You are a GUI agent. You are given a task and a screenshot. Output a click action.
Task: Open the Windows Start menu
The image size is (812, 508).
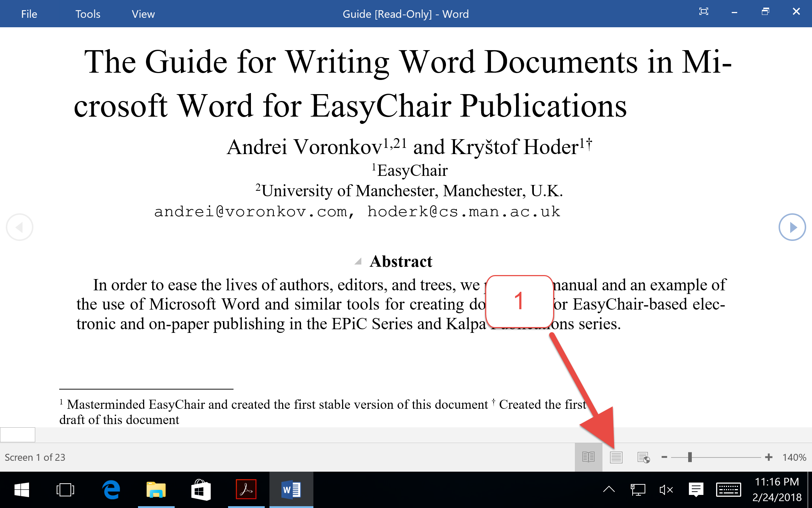coord(22,490)
